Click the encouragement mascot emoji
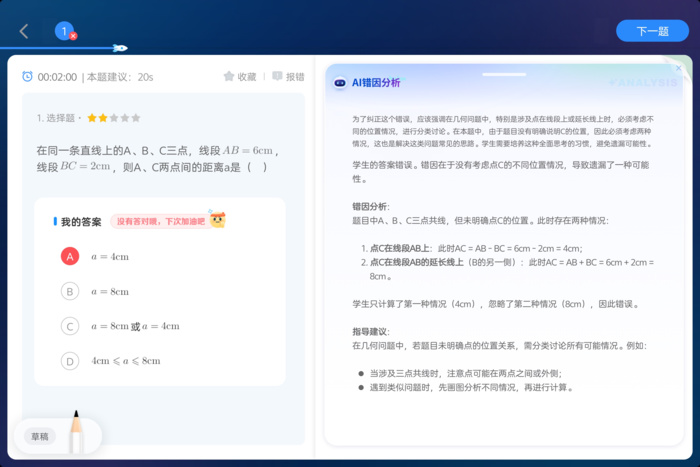The image size is (700, 467). point(217,221)
